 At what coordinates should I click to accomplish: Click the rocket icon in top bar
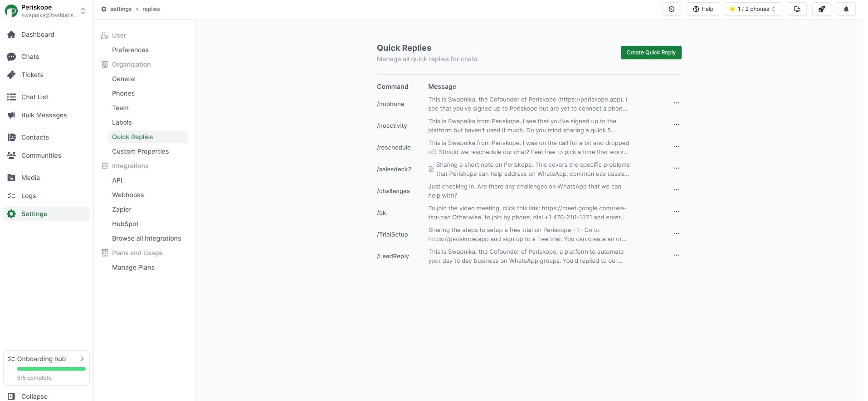pos(822,9)
